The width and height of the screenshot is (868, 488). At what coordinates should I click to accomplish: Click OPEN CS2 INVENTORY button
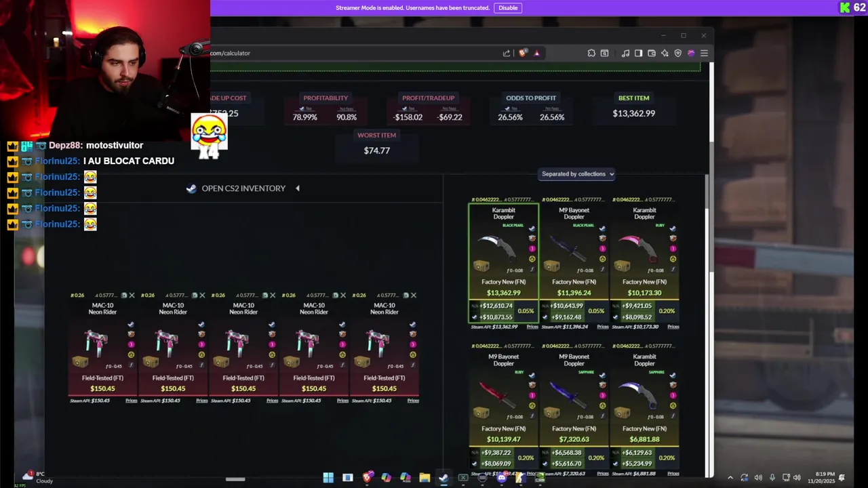click(236, 188)
